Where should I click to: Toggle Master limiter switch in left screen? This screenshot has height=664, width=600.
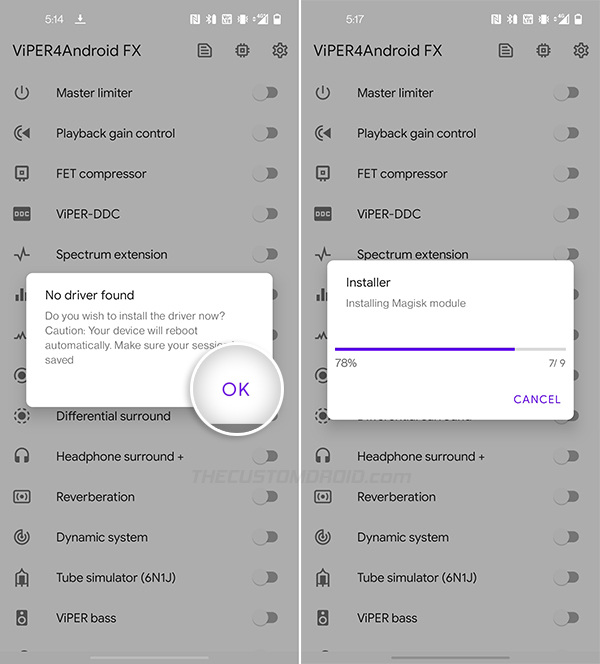click(x=265, y=93)
